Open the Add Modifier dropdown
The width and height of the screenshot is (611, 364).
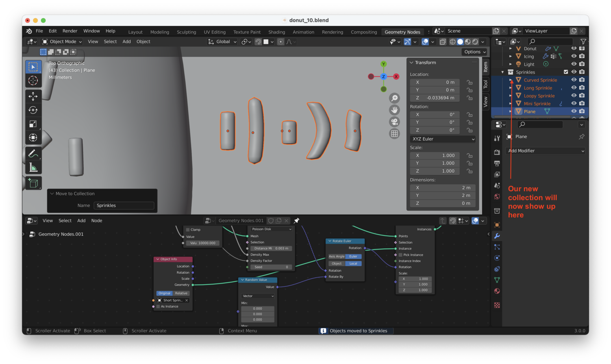pos(546,151)
